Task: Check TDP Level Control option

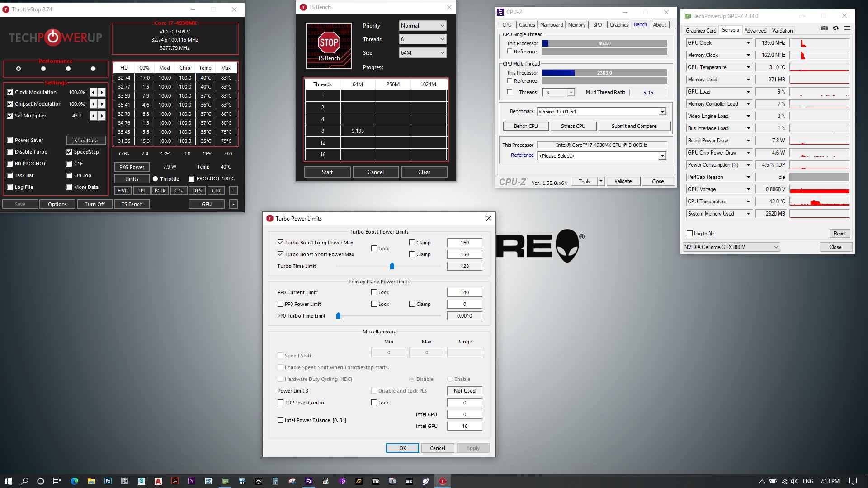Action: tap(280, 403)
